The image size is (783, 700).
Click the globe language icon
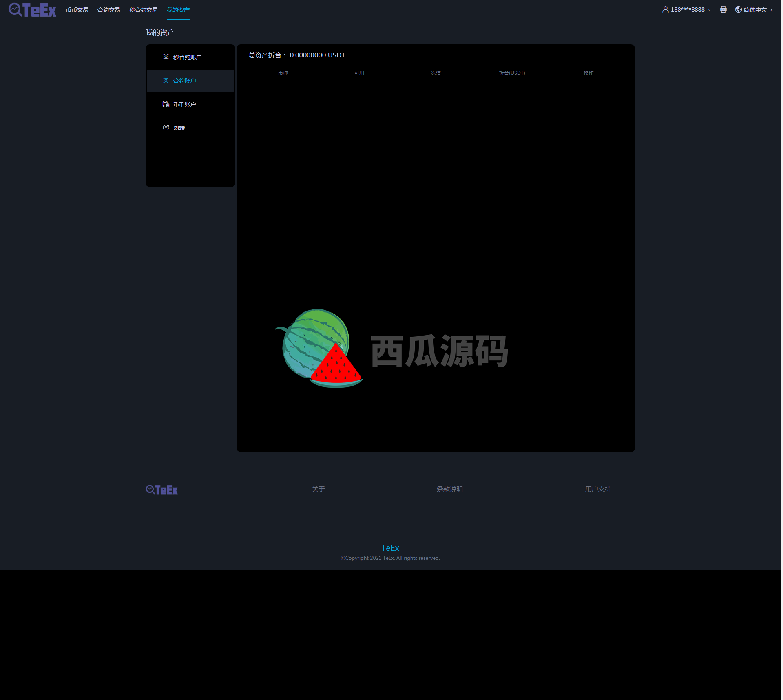(x=738, y=9)
